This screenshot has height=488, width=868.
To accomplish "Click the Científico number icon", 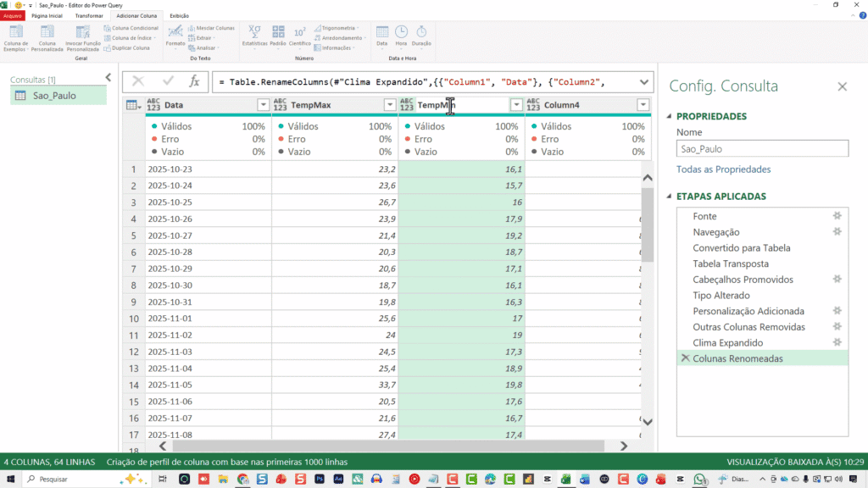I will 300,35.
